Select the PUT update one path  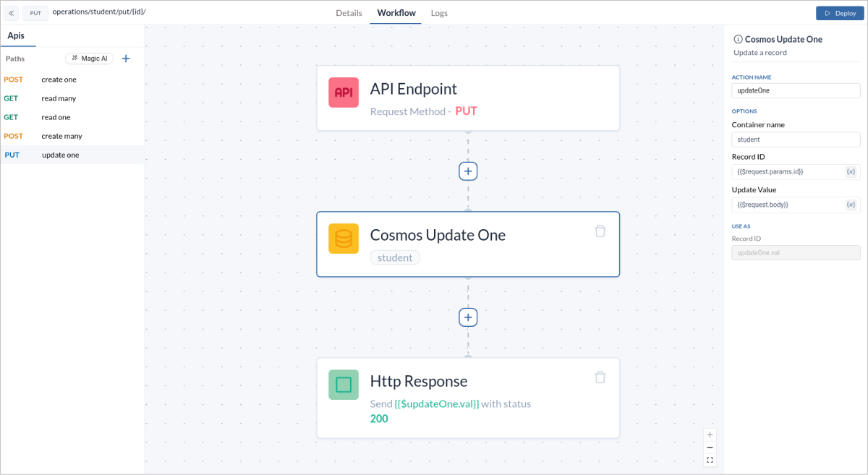(x=72, y=155)
